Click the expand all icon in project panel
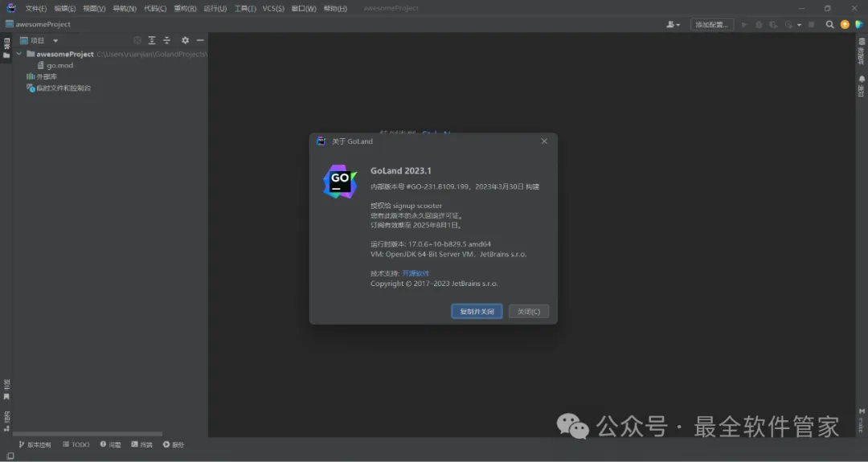 [x=152, y=40]
